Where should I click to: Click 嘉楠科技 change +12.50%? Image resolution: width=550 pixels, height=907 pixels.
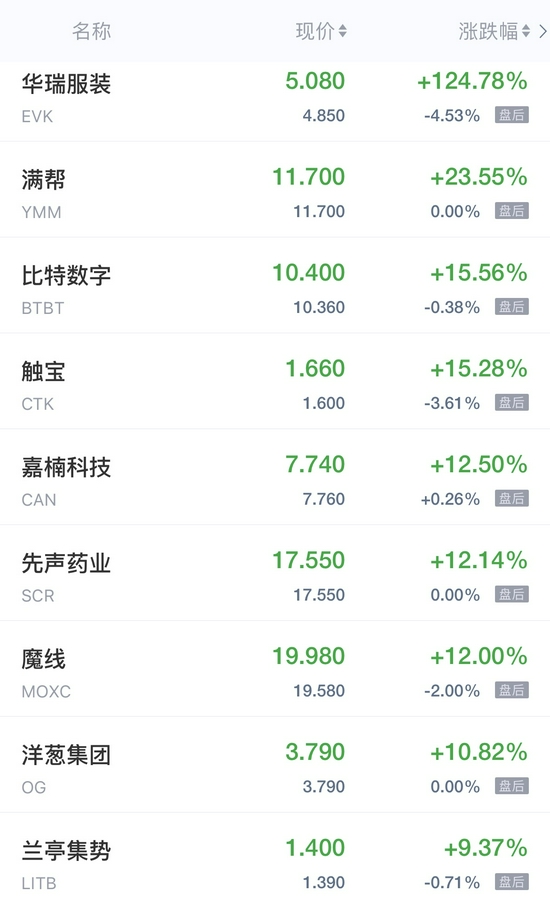click(x=479, y=464)
